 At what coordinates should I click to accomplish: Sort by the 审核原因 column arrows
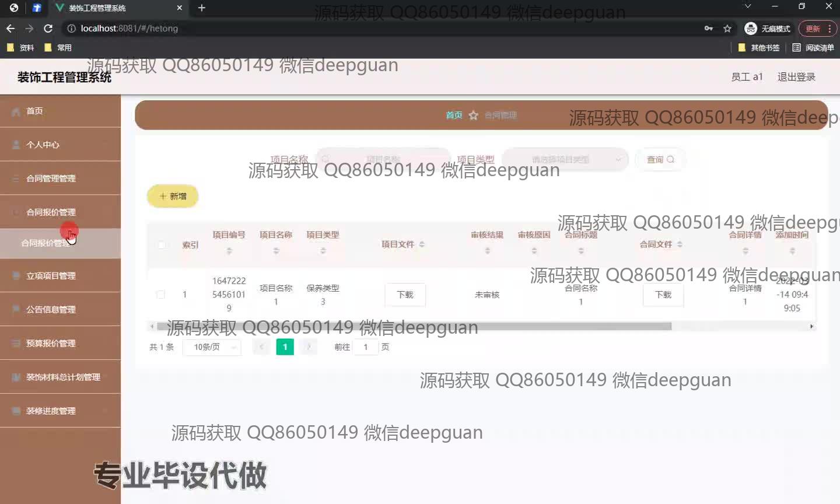[534, 251]
